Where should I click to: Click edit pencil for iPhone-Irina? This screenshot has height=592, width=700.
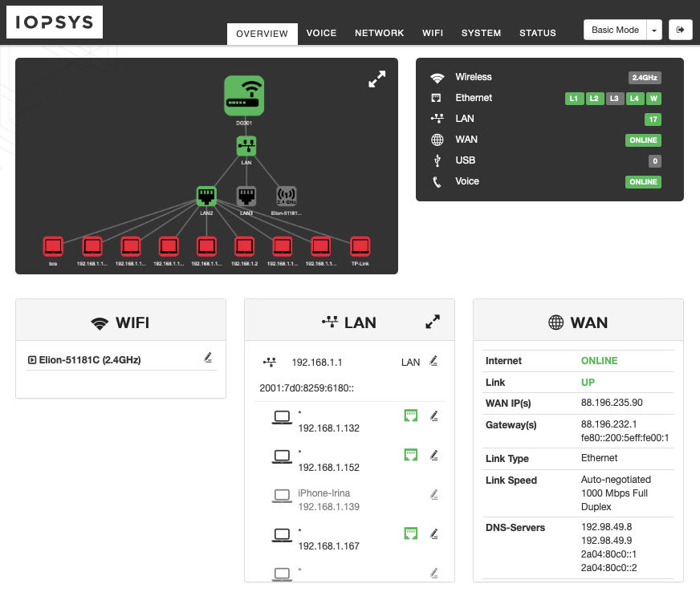tap(434, 494)
